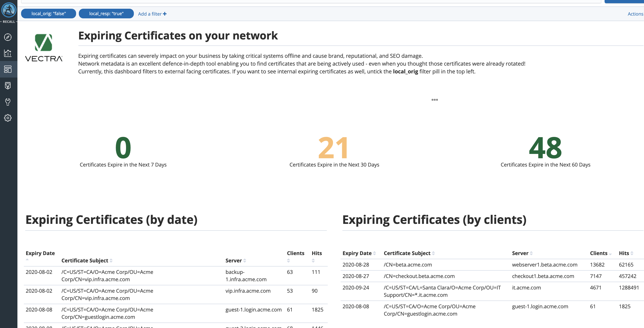This screenshot has width=644, height=328.
Task: Expand the Expiry Date sort control
Action: [x=27, y=259]
